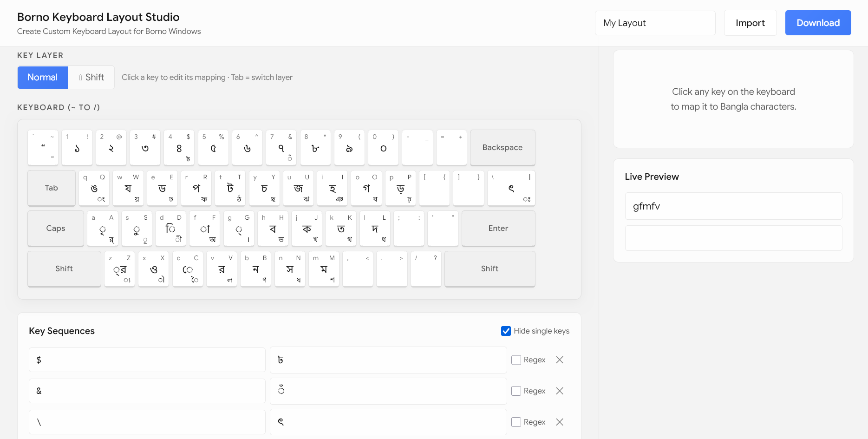Select the w key mapped to য
The height and width of the screenshot is (439, 868).
(128, 188)
